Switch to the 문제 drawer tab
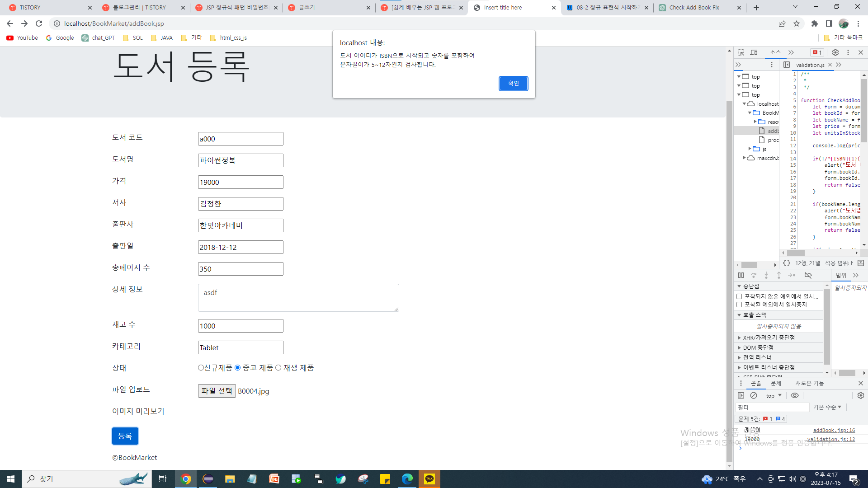 click(776, 383)
